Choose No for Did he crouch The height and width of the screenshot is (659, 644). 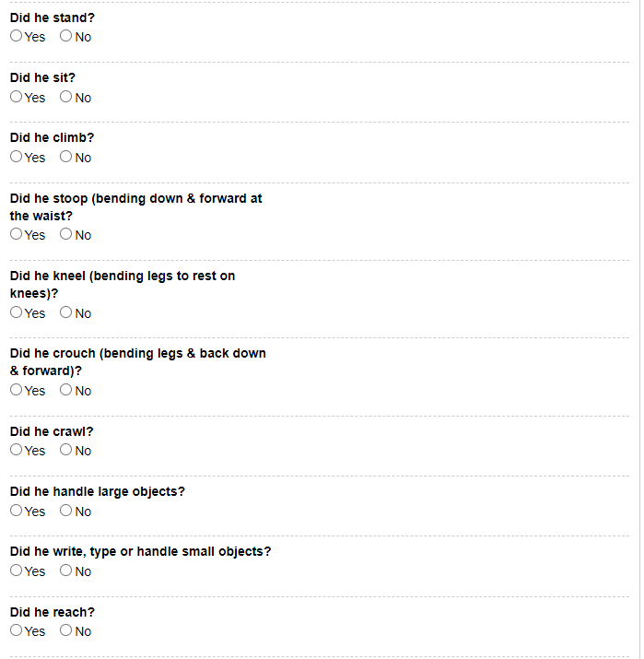point(66,390)
